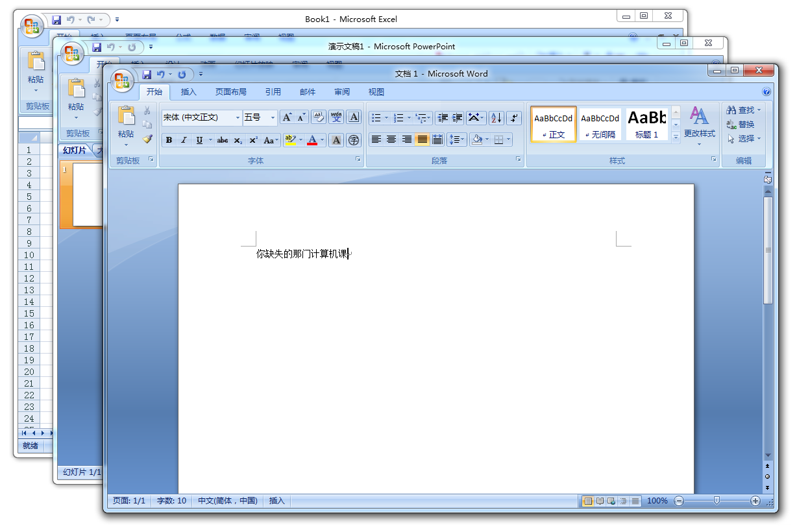Apply strikethrough to text

point(222,139)
